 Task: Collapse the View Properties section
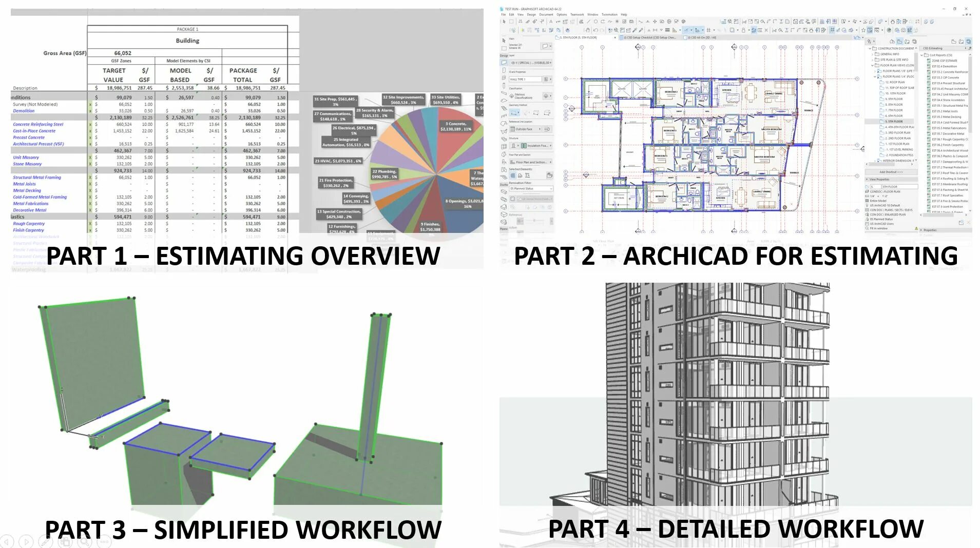click(x=867, y=179)
